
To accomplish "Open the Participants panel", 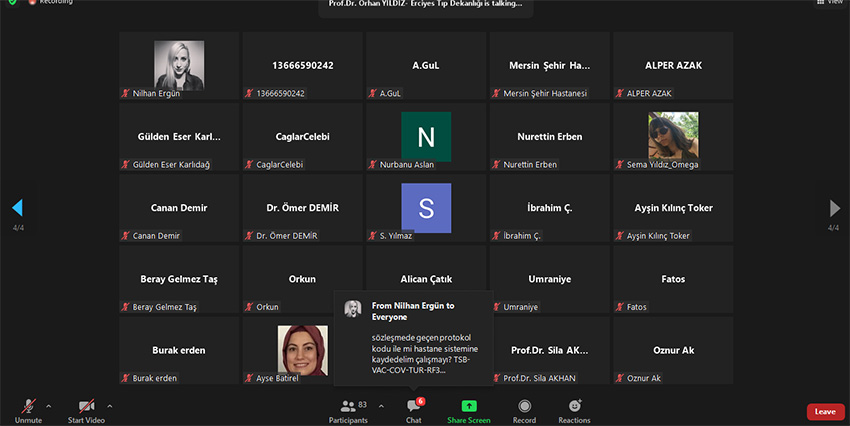I will click(348, 409).
